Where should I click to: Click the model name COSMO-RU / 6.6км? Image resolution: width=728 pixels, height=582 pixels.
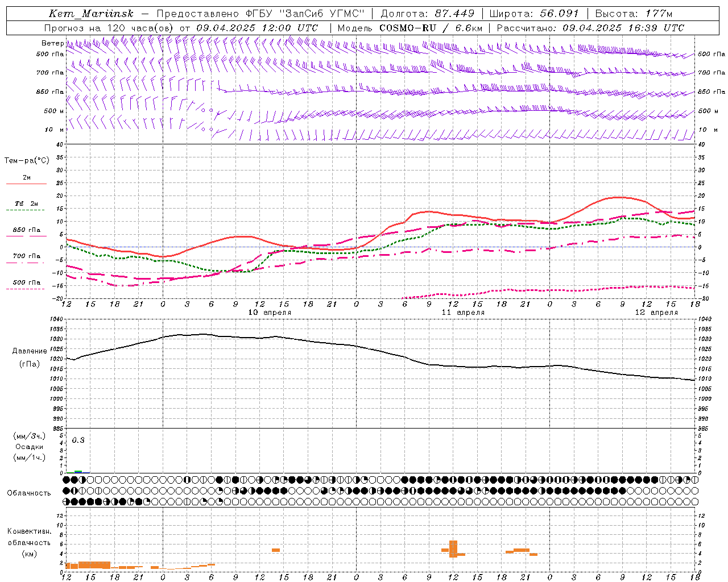[x=431, y=28]
